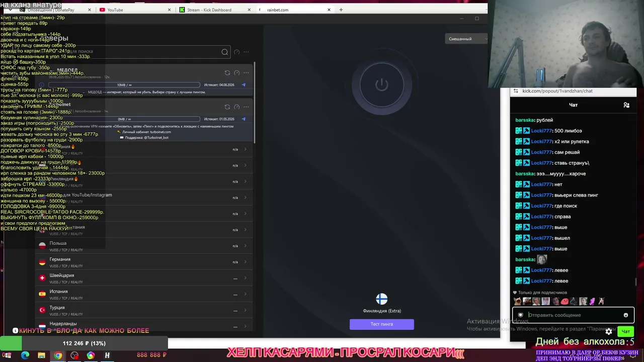Open Windows Start menu
Image resolution: width=644 pixels, height=362 pixels.
(x=8, y=355)
